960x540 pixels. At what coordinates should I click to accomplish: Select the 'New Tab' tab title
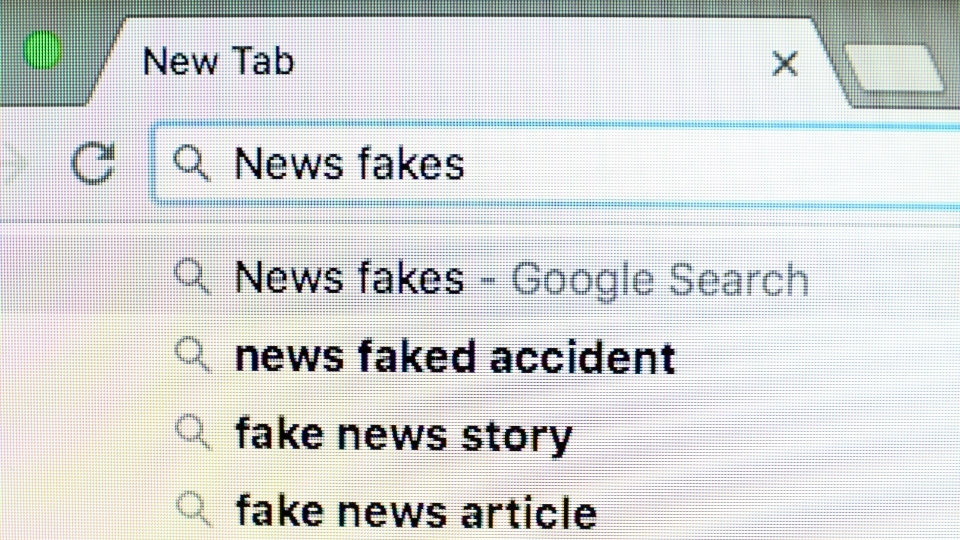point(219,62)
